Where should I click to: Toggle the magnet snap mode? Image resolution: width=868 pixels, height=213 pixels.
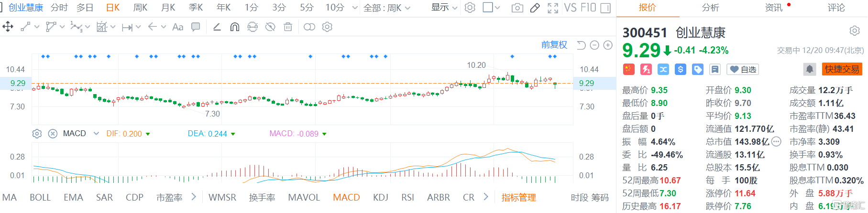click(234, 27)
